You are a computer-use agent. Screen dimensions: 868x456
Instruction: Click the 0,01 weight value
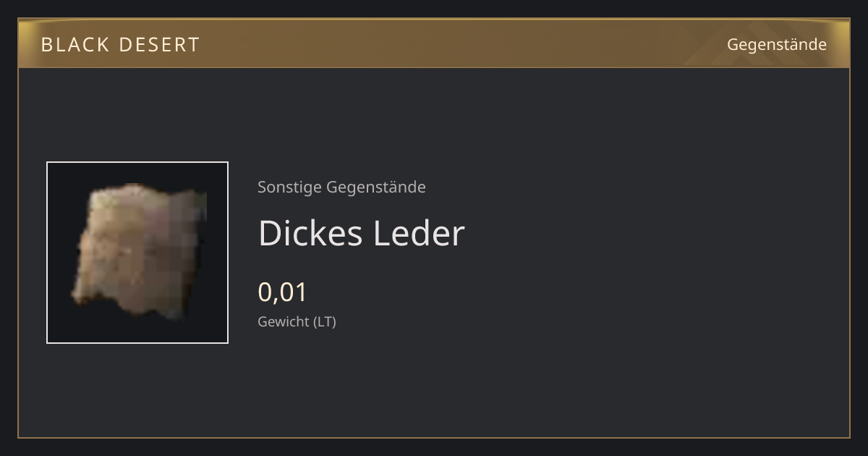pos(283,292)
